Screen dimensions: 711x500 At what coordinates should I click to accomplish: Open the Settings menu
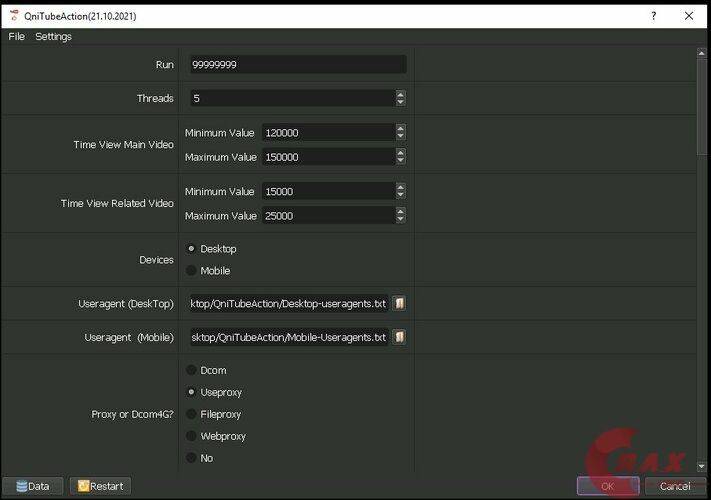click(x=53, y=36)
